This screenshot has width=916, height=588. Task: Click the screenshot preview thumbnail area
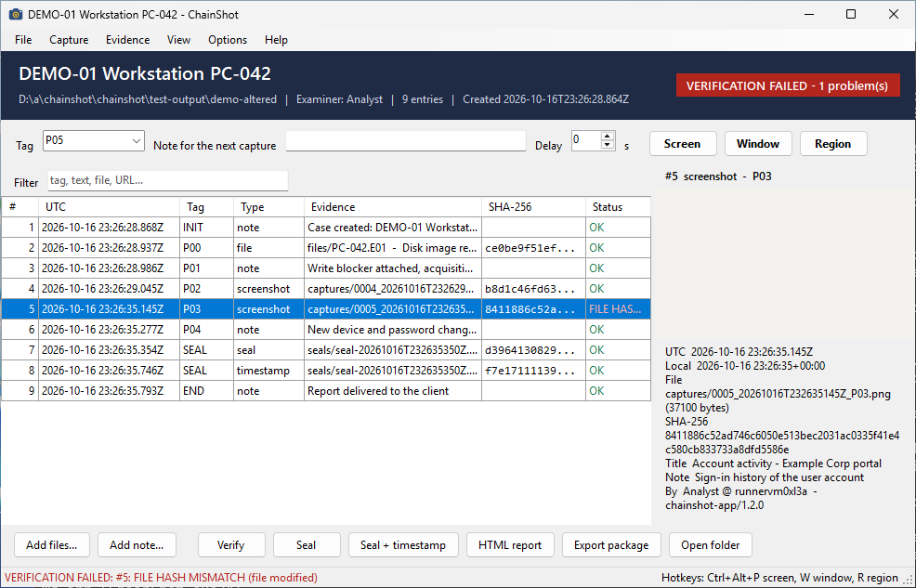coord(783,263)
